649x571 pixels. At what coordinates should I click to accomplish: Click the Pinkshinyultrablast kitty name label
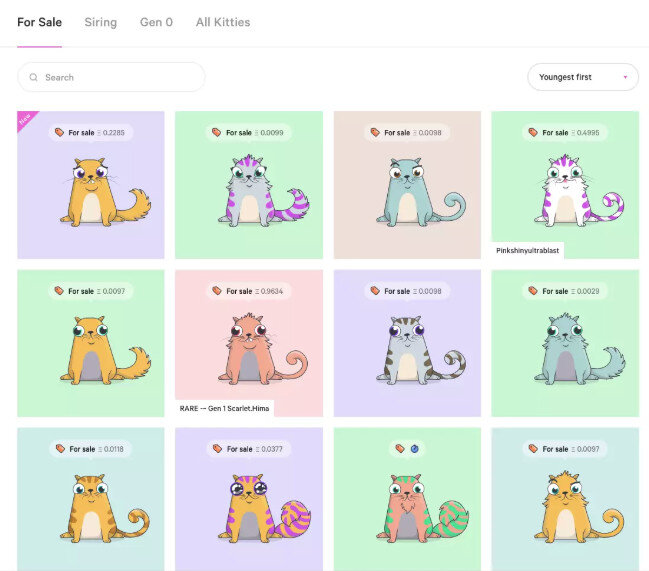(528, 250)
